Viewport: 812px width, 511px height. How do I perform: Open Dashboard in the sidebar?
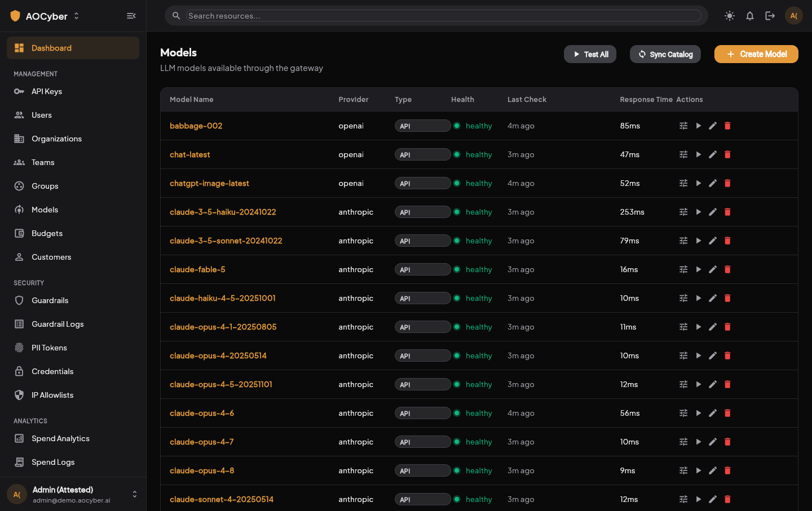[73, 48]
